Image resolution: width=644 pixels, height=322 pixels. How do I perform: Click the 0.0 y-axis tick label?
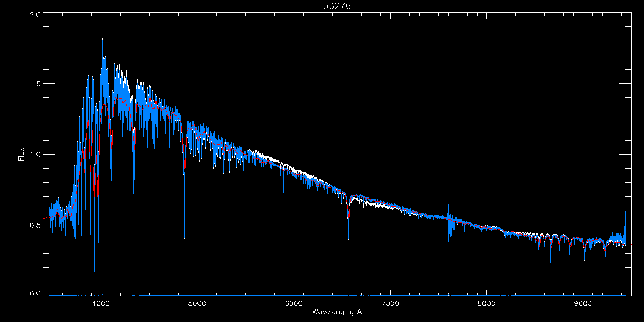[x=35, y=294]
